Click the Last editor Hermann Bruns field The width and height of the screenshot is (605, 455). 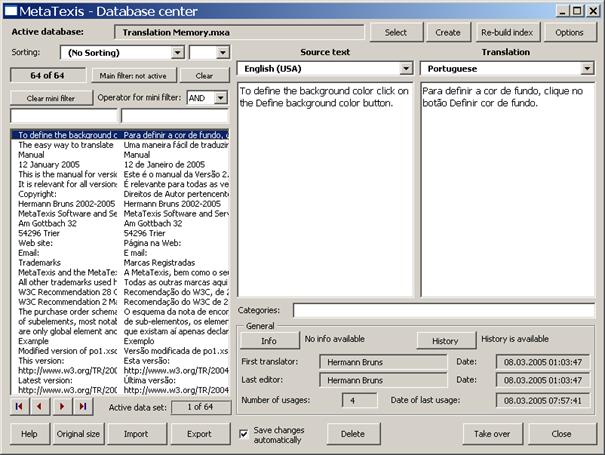tap(383, 380)
